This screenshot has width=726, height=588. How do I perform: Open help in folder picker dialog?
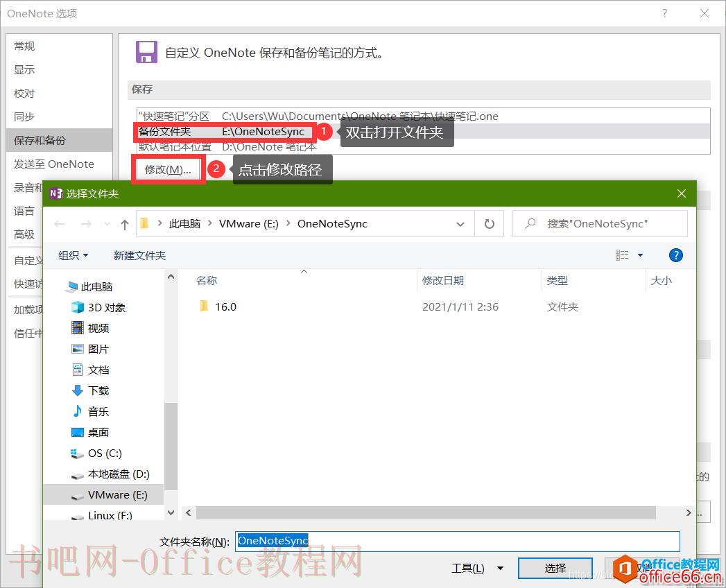pos(675,255)
